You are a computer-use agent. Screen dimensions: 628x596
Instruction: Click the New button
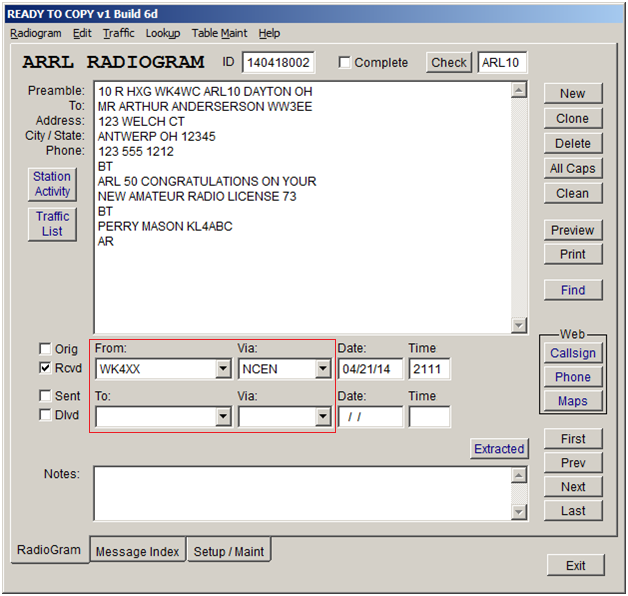[573, 93]
